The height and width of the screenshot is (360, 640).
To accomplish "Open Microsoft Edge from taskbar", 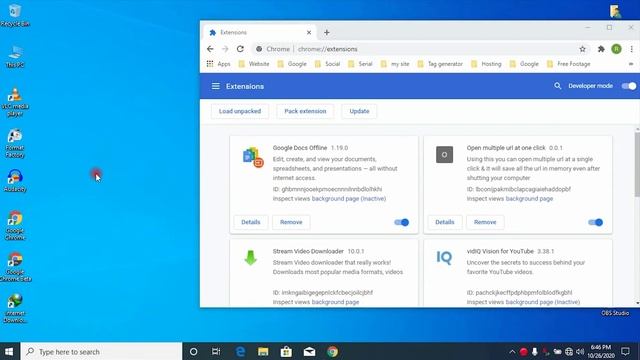I will (240, 351).
